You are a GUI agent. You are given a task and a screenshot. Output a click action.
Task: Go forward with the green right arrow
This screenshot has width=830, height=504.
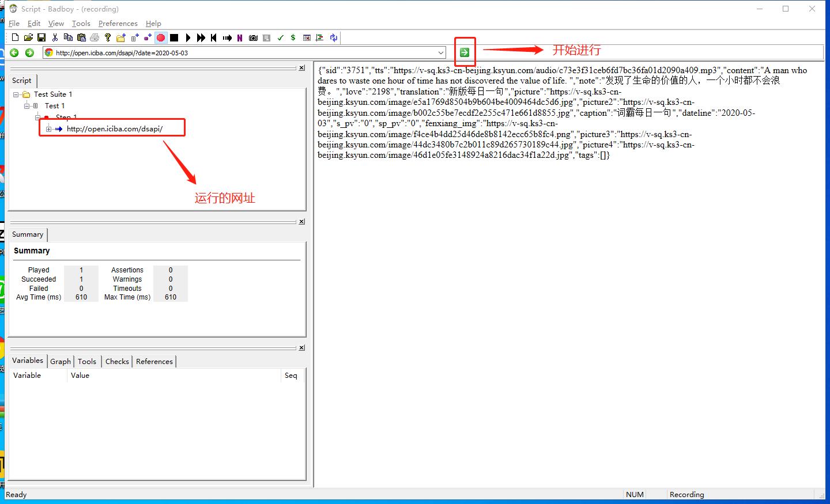click(30, 52)
